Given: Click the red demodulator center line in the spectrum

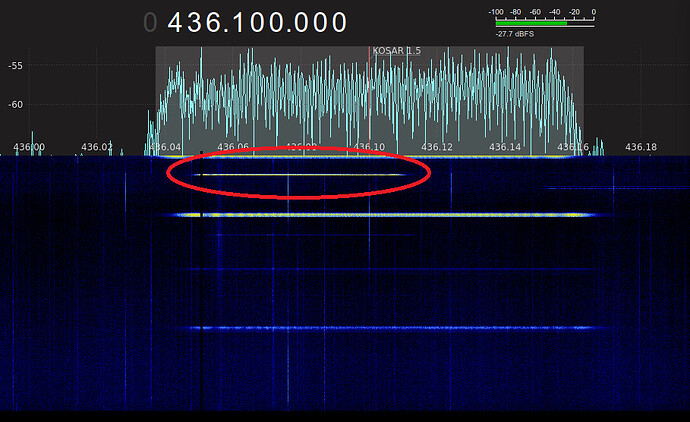Looking at the screenshot, I should [369, 101].
